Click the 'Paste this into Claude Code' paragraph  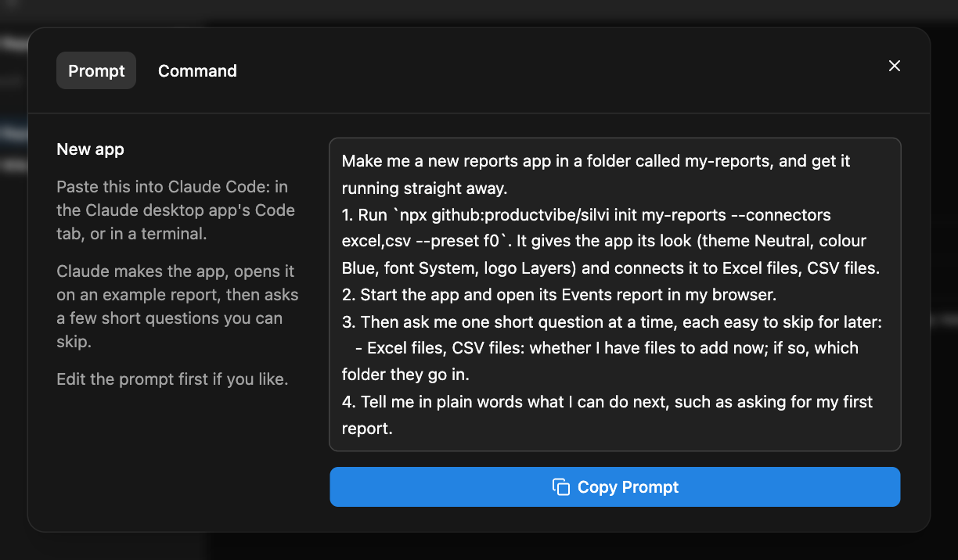click(175, 211)
